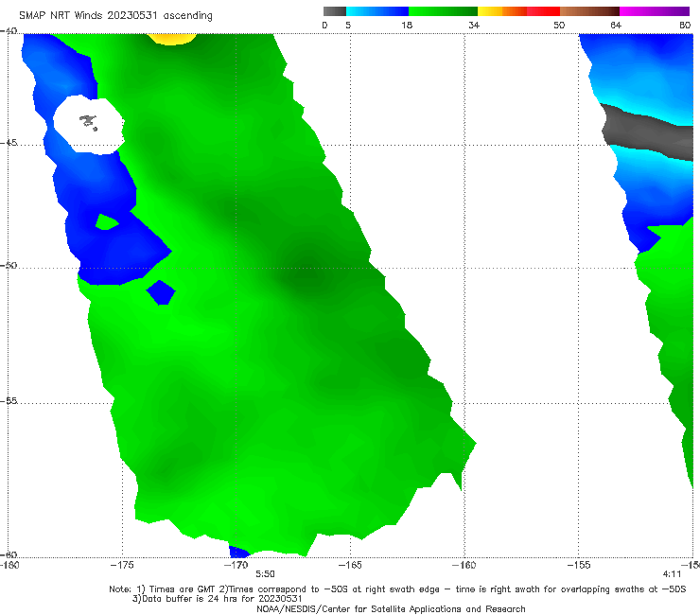This screenshot has height=615, width=700.
Task: Click the longitude label "-155"
Action: click(x=579, y=565)
